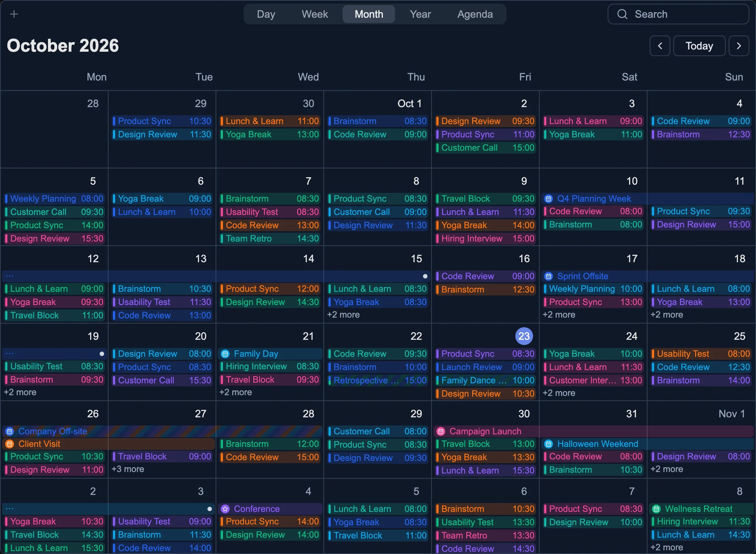Open Retrospective event on October 22
This screenshot has width=756, height=554.
pos(378,380)
